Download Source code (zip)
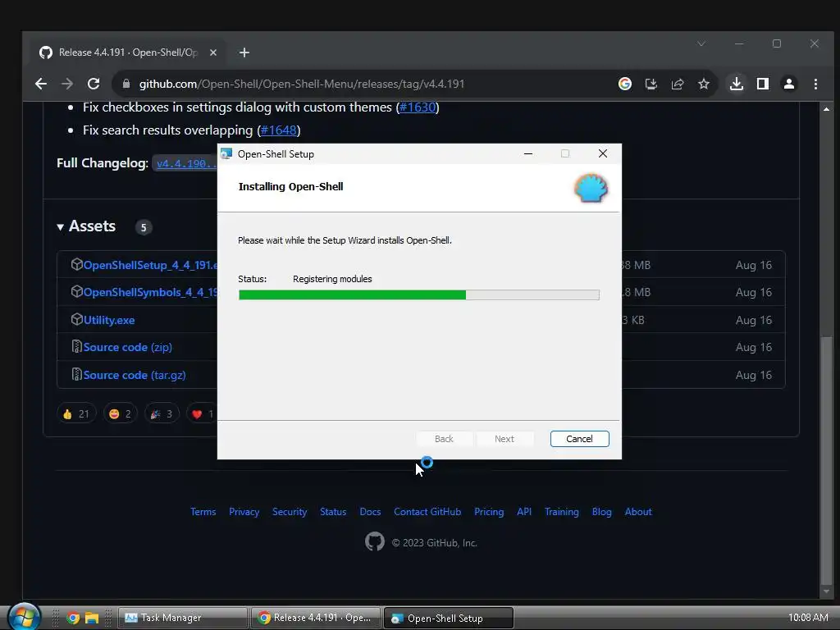Image resolution: width=840 pixels, height=630 pixels. tap(127, 347)
